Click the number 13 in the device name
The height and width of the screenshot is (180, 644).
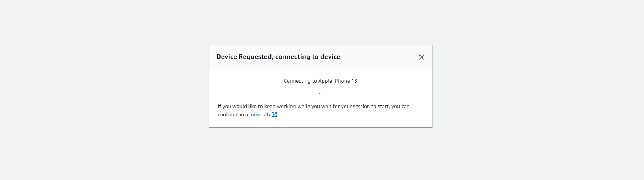point(354,81)
